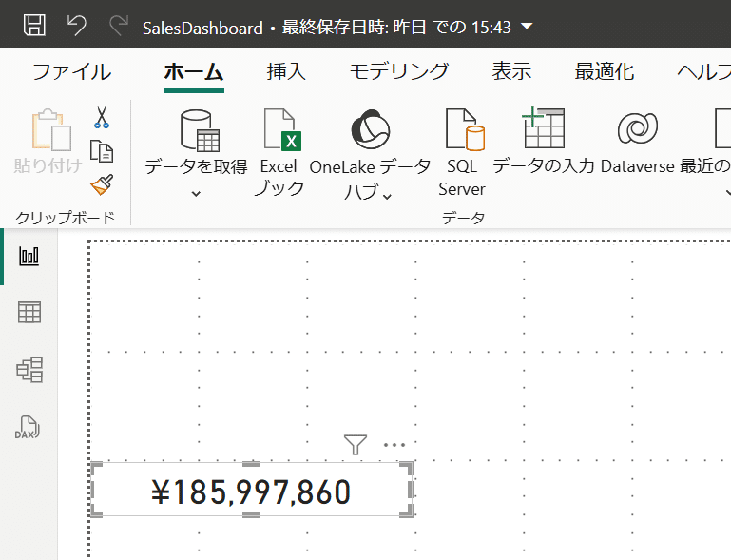Click the visual's filter funnel icon

(x=356, y=444)
